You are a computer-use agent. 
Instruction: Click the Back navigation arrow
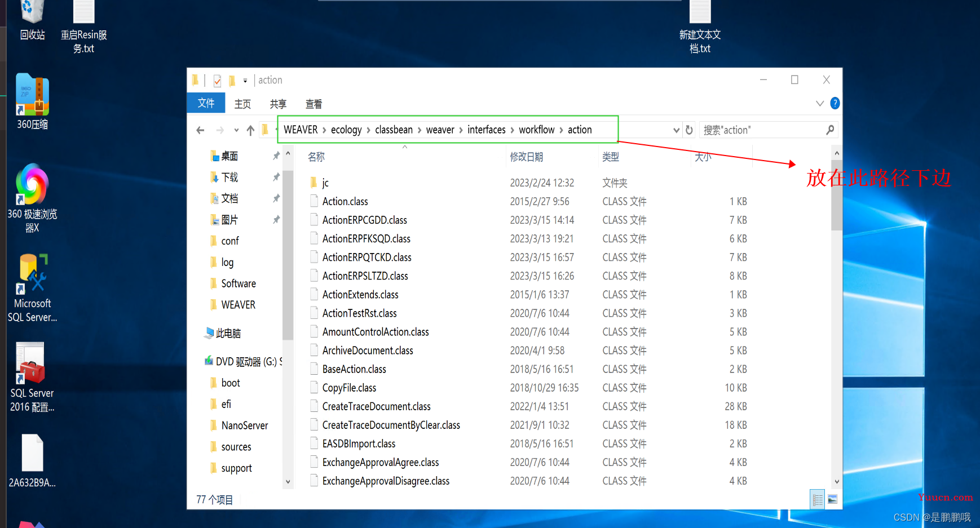pyautogui.click(x=200, y=130)
